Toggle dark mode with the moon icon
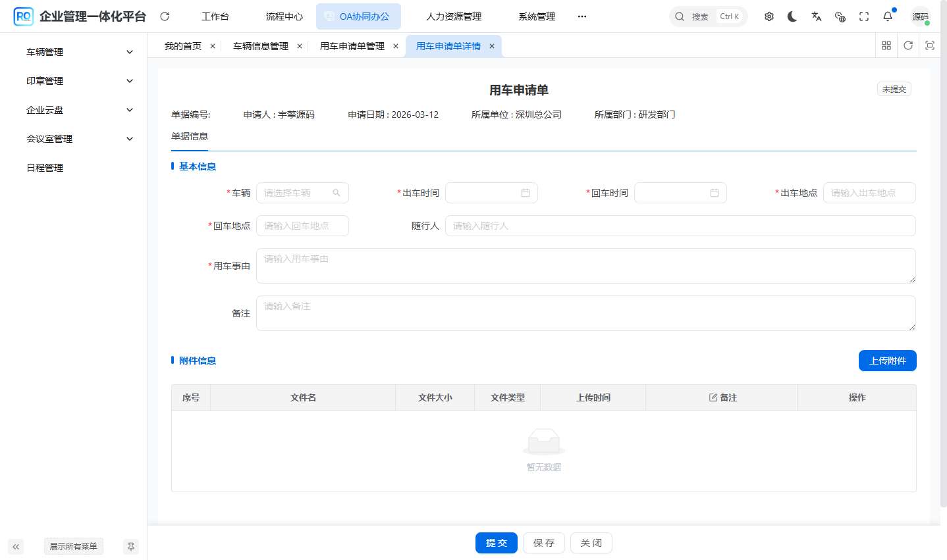The height and width of the screenshot is (560, 947). pyautogui.click(x=792, y=16)
